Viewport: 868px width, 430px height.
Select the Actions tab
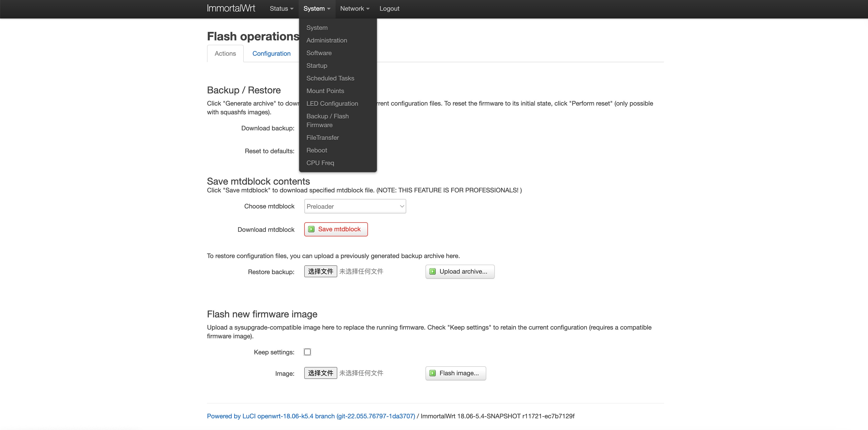(x=225, y=54)
